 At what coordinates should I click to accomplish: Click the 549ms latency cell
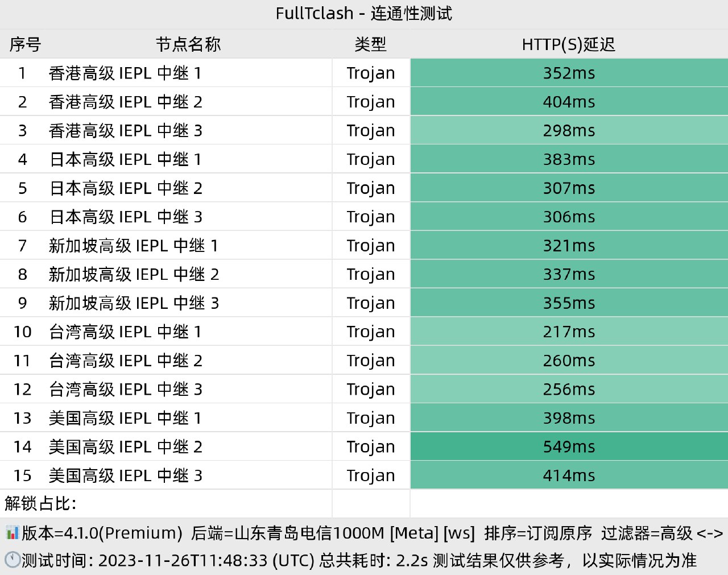point(569,446)
